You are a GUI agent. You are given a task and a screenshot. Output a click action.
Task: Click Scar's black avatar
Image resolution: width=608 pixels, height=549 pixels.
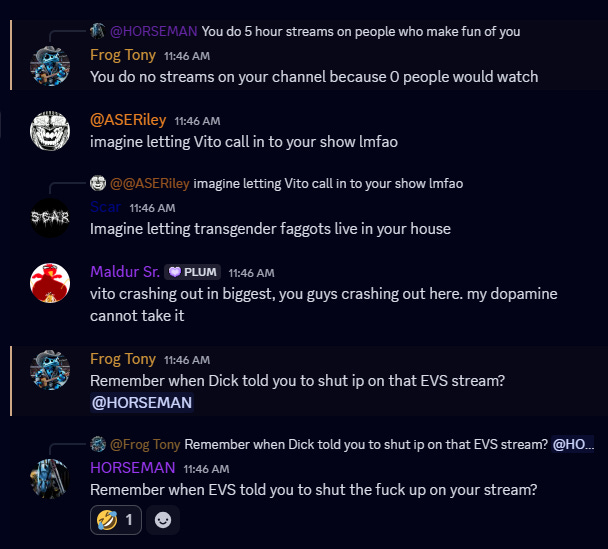[x=50, y=218]
